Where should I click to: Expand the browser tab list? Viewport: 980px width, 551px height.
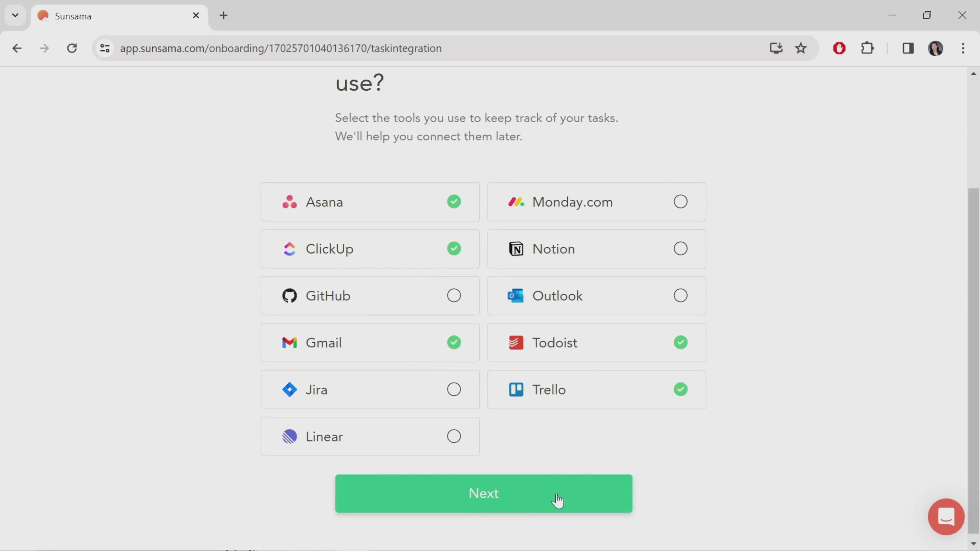[x=15, y=15]
